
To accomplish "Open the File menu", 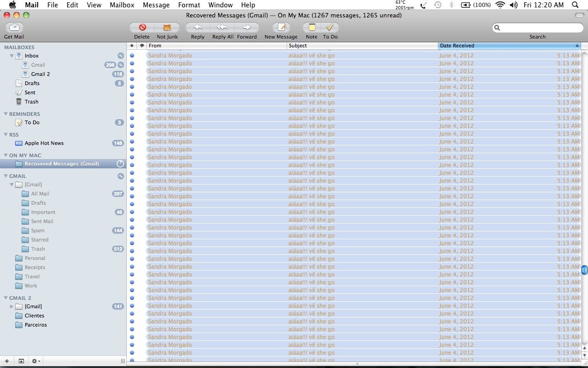I will click(52, 5).
